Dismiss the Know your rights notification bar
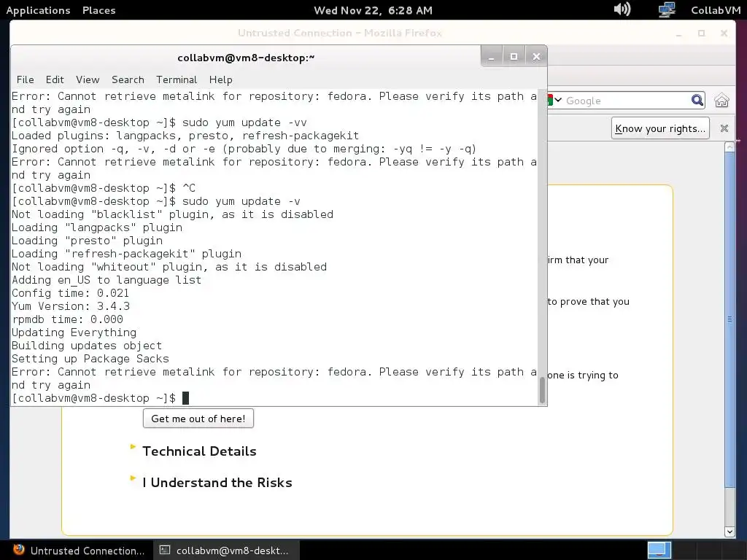 [724, 128]
